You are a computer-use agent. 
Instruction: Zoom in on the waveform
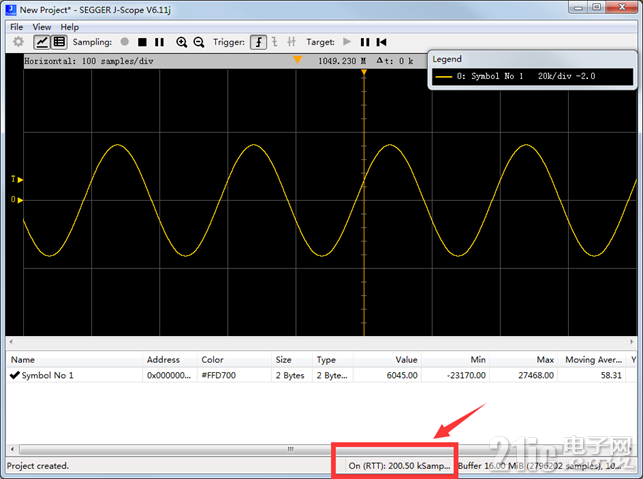[181, 42]
